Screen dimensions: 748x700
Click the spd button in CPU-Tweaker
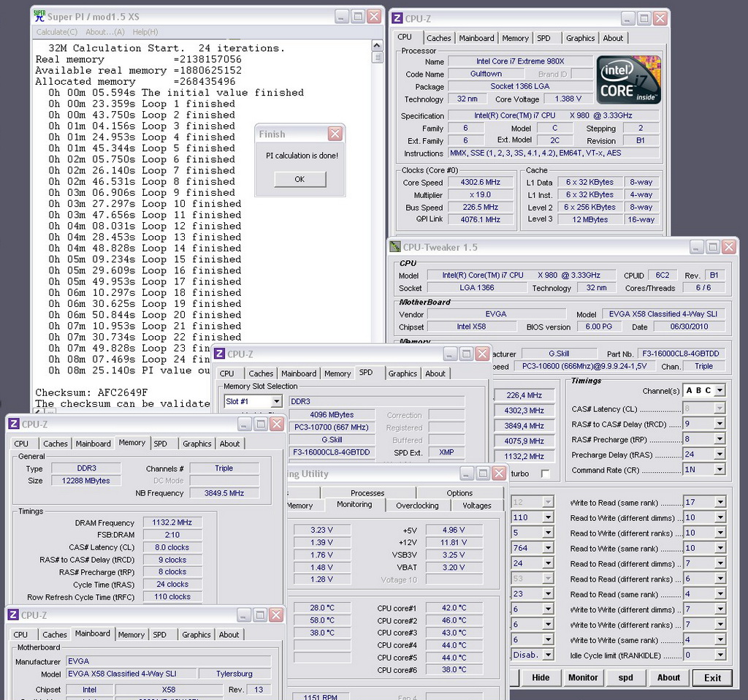pos(625,677)
